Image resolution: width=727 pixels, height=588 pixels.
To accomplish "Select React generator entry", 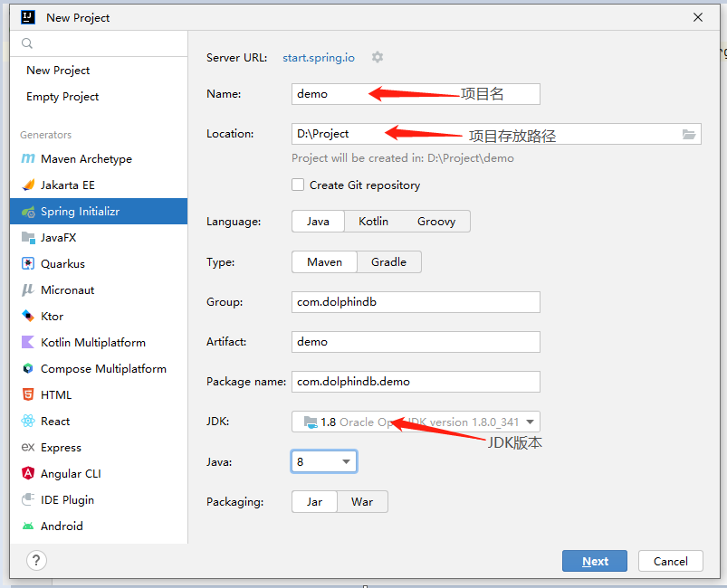I will click(x=99, y=422).
